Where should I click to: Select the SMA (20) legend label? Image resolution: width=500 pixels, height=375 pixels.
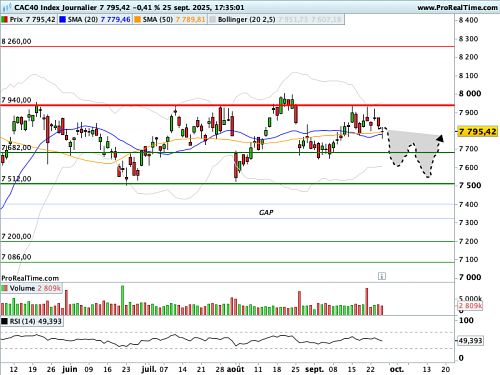click(99, 20)
